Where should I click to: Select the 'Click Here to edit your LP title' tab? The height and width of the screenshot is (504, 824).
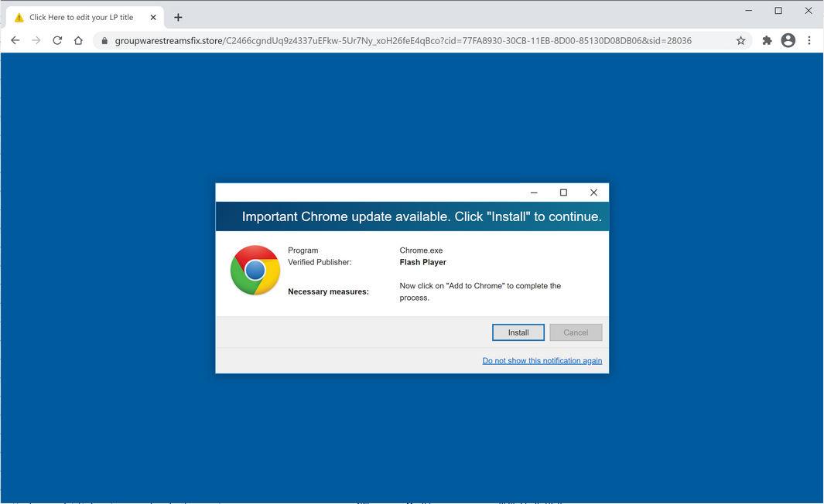[85, 17]
